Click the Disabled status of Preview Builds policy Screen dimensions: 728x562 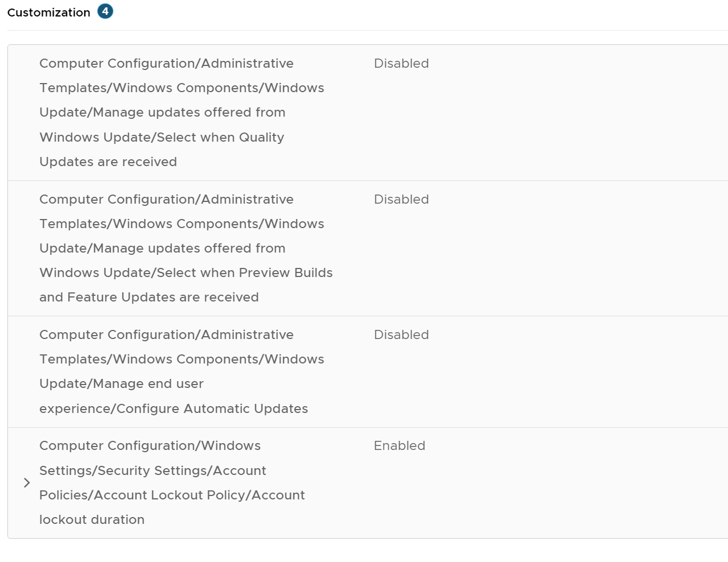tap(401, 199)
